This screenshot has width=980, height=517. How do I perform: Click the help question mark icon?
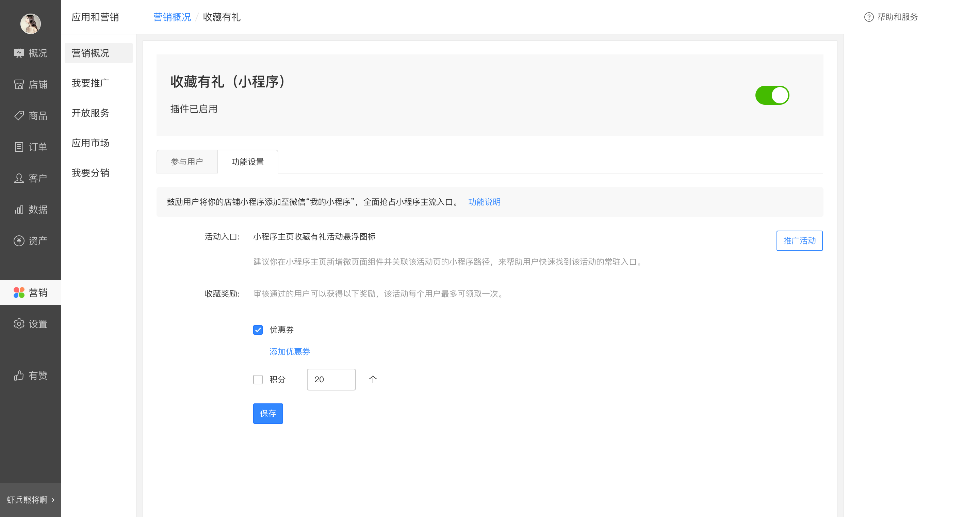coord(869,17)
